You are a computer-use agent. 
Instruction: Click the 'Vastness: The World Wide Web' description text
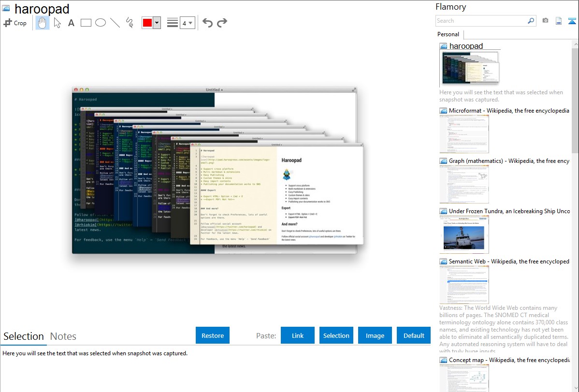504,329
